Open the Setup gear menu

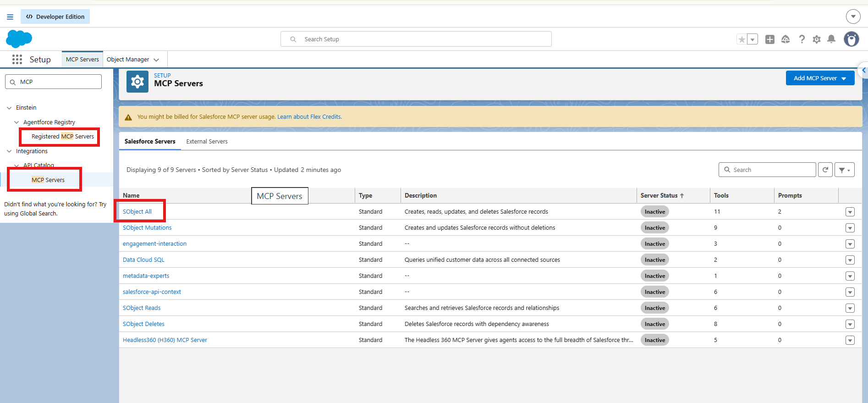coord(817,39)
